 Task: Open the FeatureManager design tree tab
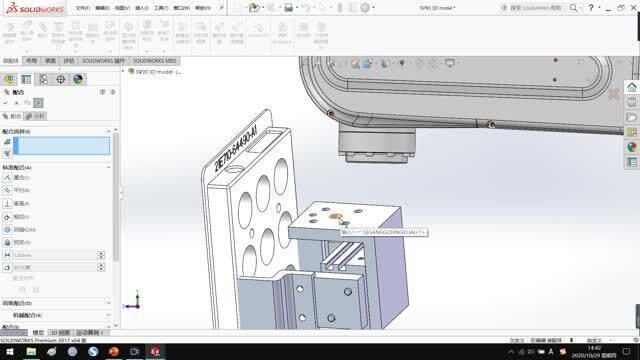[9, 79]
